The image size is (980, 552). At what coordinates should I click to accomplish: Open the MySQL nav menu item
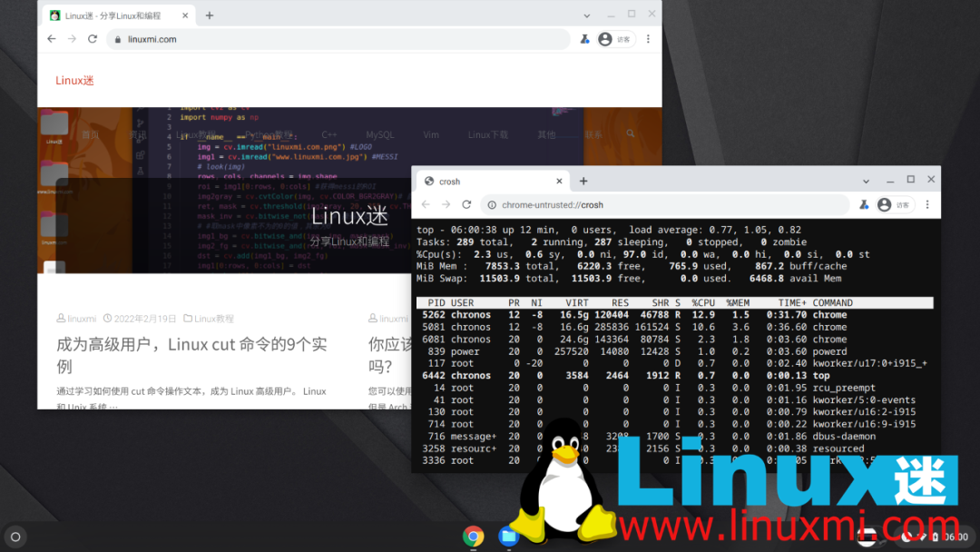tap(380, 134)
